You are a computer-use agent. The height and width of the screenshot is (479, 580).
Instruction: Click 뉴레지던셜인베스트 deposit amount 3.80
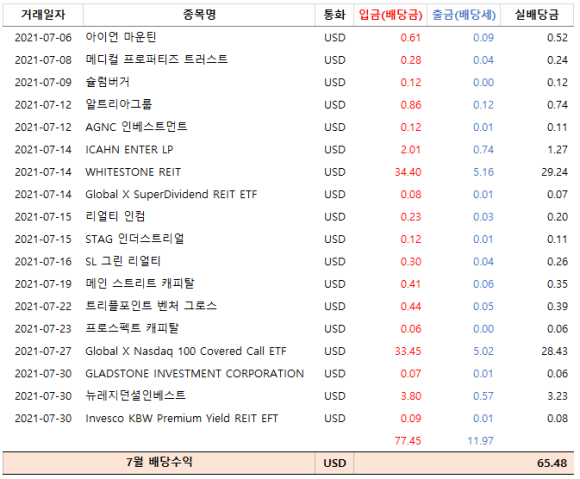click(x=411, y=396)
